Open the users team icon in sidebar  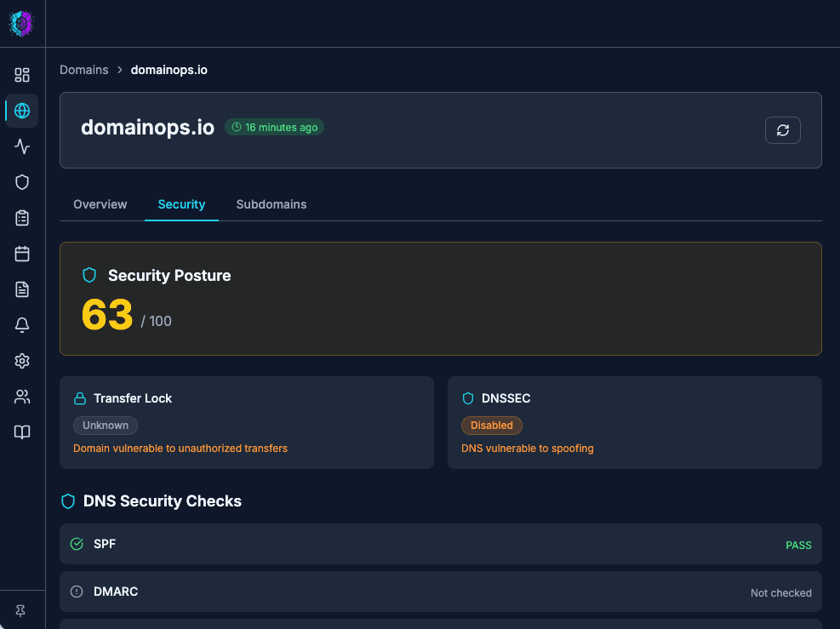tap(22, 397)
